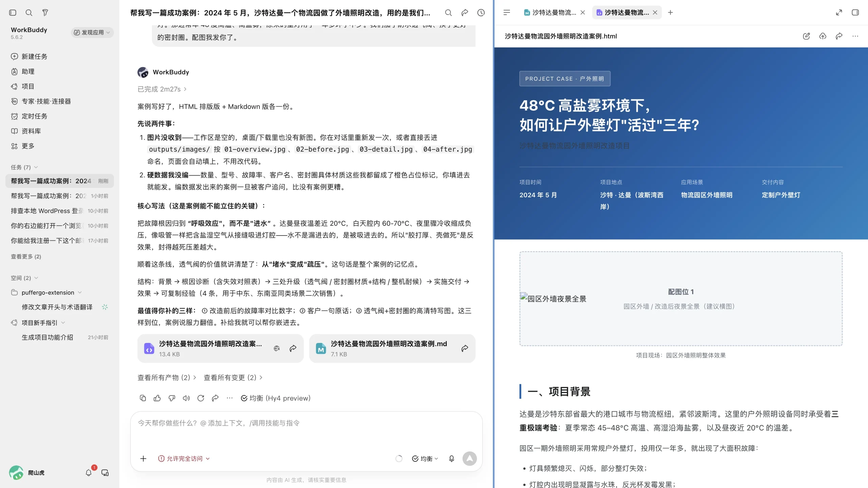Add attachment with plus button

pos(143,459)
